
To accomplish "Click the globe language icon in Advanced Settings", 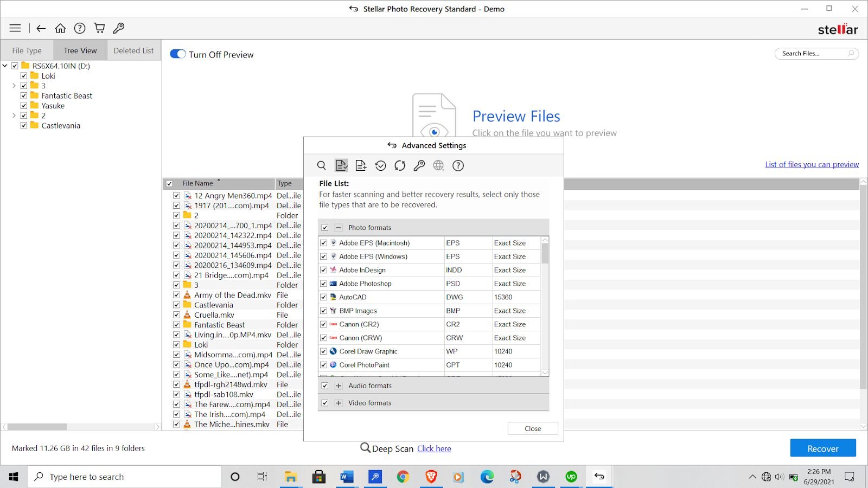I will pos(438,165).
